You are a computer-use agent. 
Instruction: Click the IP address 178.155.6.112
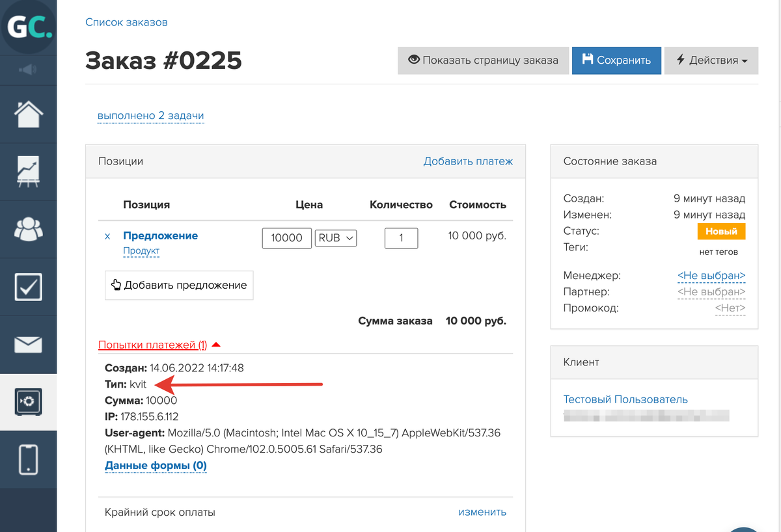tap(149, 416)
